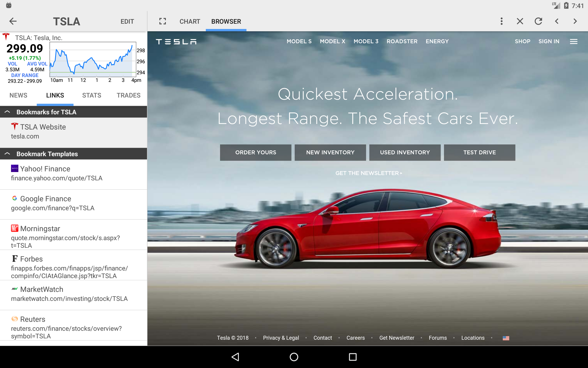Open the Reuters bookmark
588x368 pixels.
tap(73, 325)
